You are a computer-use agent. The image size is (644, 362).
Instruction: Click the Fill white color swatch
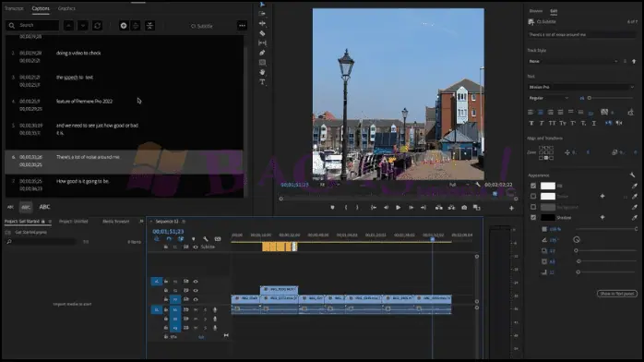[548, 186]
